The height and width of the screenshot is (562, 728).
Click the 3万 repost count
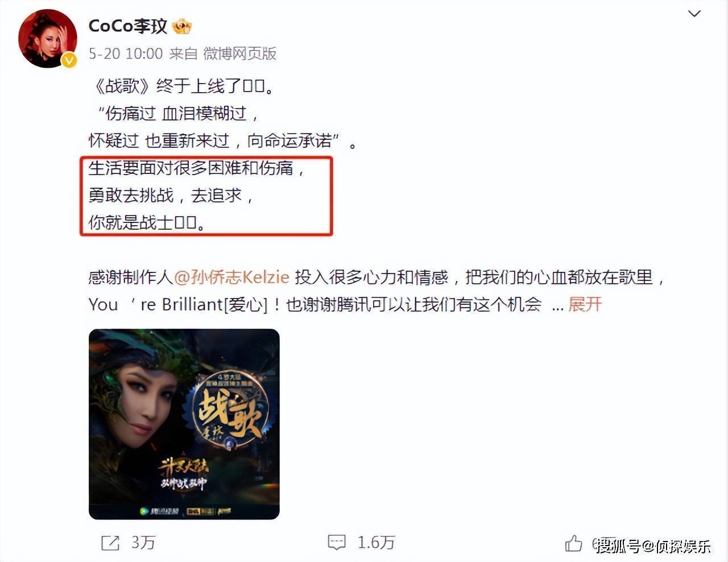click(143, 543)
